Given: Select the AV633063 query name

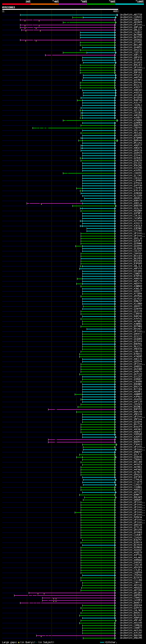Looking at the screenshot, I should pos(8,7).
